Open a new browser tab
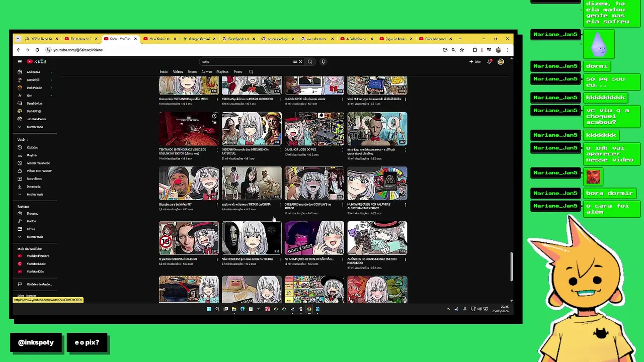644x362 pixels. point(460,39)
